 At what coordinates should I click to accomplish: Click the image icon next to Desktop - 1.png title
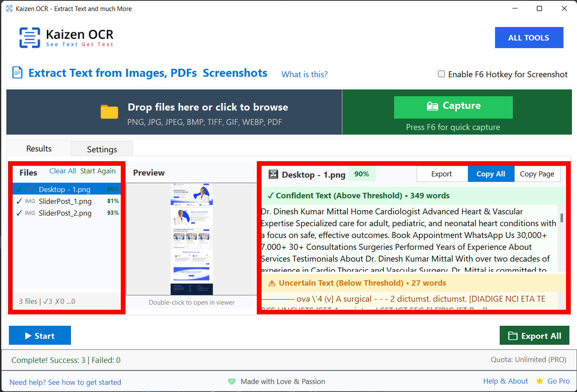(x=273, y=174)
